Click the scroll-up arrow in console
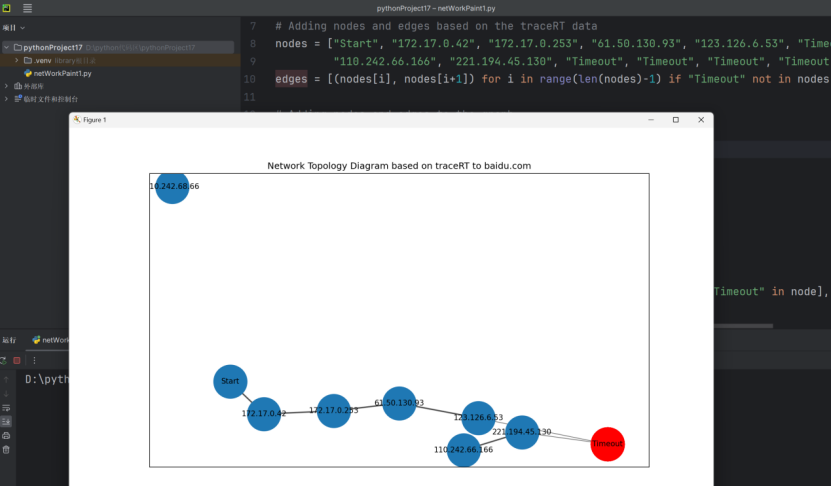The width and height of the screenshot is (831, 486). pyautogui.click(x=6, y=379)
